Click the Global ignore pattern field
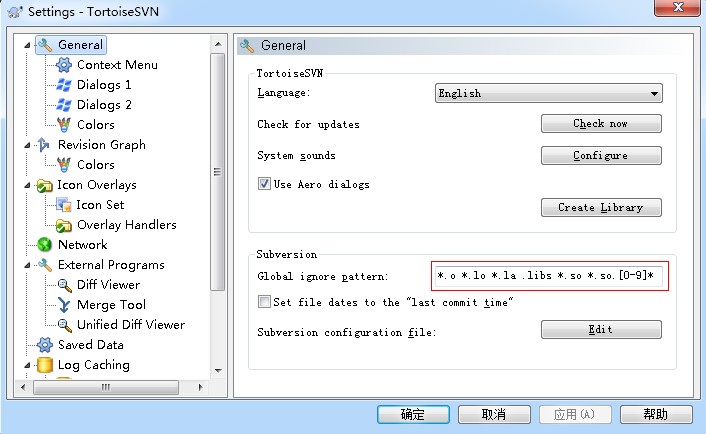This screenshot has height=434, width=706. (549, 276)
